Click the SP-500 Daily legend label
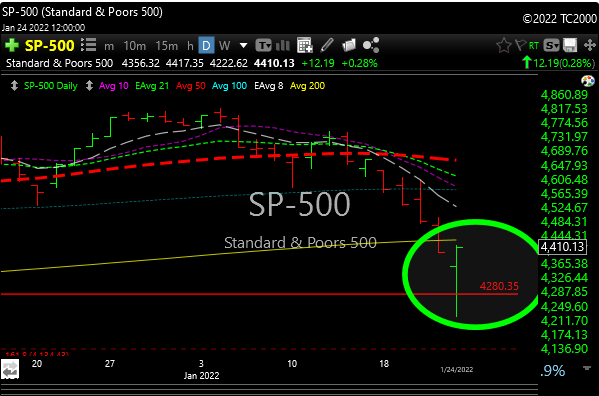This screenshot has width=599, height=396. (x=51, y=86)
